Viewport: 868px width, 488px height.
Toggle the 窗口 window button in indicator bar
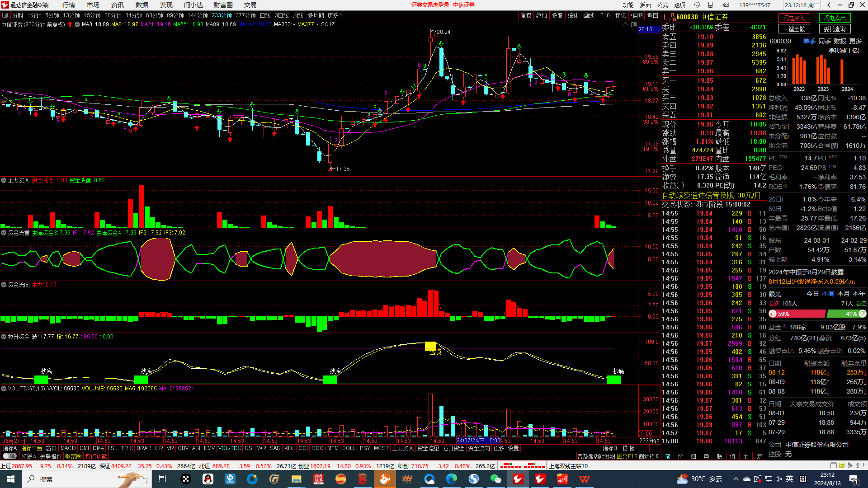point(51,448)
